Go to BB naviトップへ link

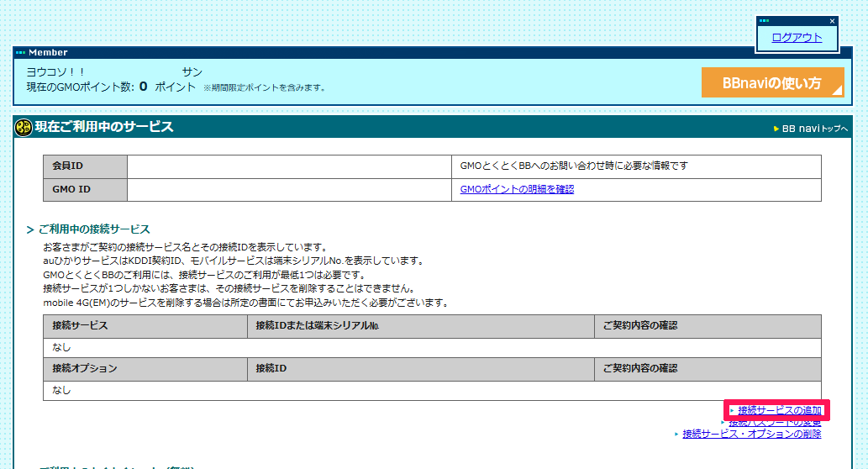click(810, 129)
